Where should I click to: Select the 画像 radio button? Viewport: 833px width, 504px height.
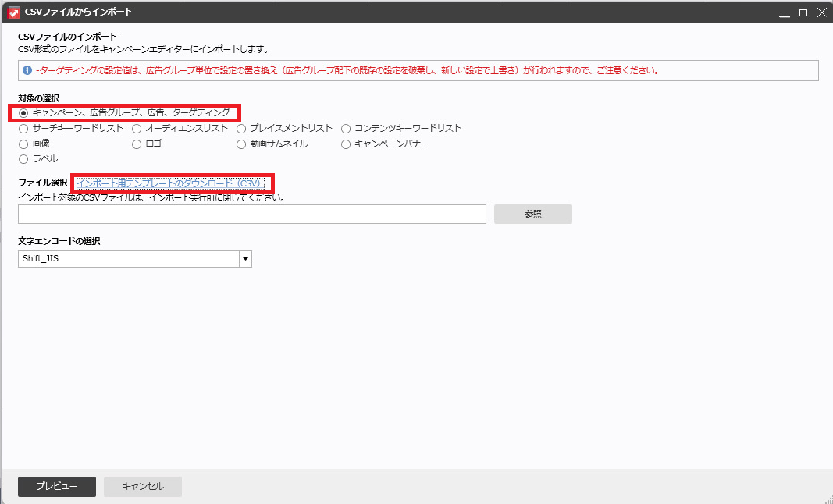click(23, 144)
